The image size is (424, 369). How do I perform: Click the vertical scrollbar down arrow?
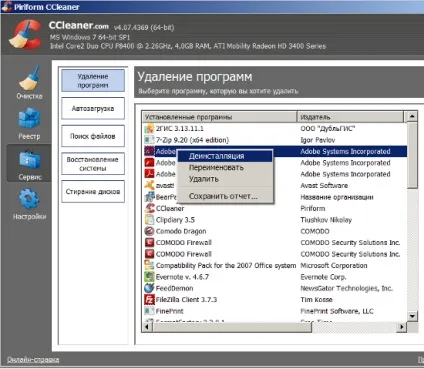412,316
